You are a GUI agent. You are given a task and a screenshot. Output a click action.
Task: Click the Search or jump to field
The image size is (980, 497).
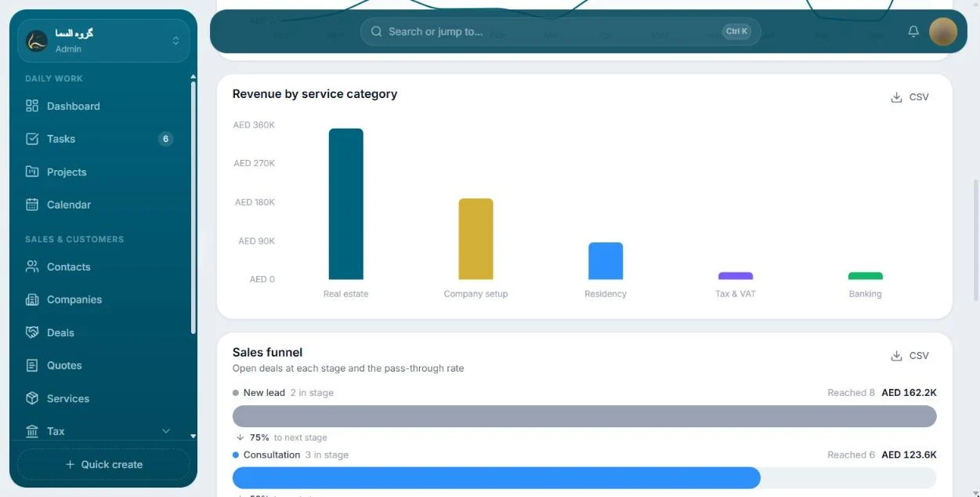560,31
